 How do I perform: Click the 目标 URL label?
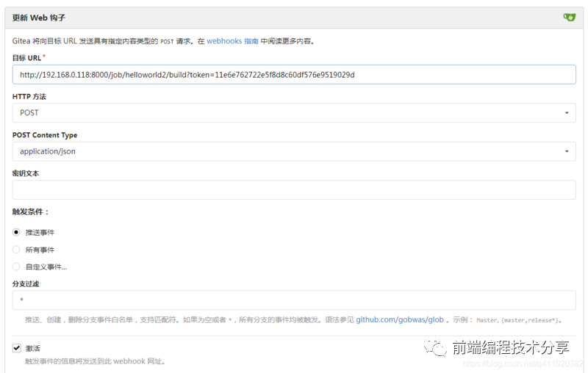click(26, 58)
